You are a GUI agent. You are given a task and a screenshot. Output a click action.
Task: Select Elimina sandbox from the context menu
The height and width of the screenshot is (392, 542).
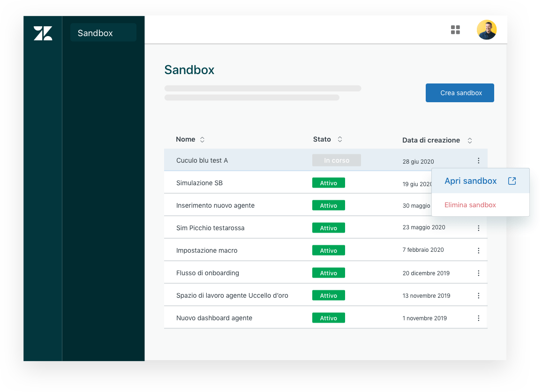470,205
